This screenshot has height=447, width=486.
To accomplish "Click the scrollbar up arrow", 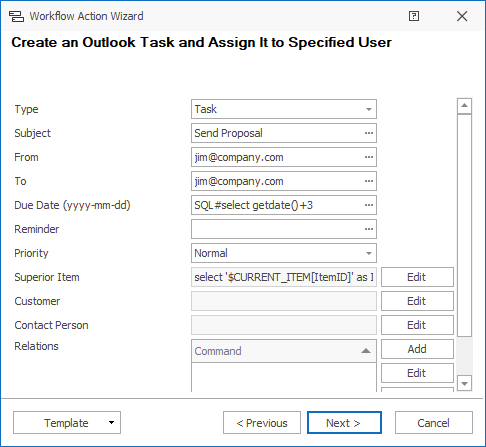I will tap(464, 106).
